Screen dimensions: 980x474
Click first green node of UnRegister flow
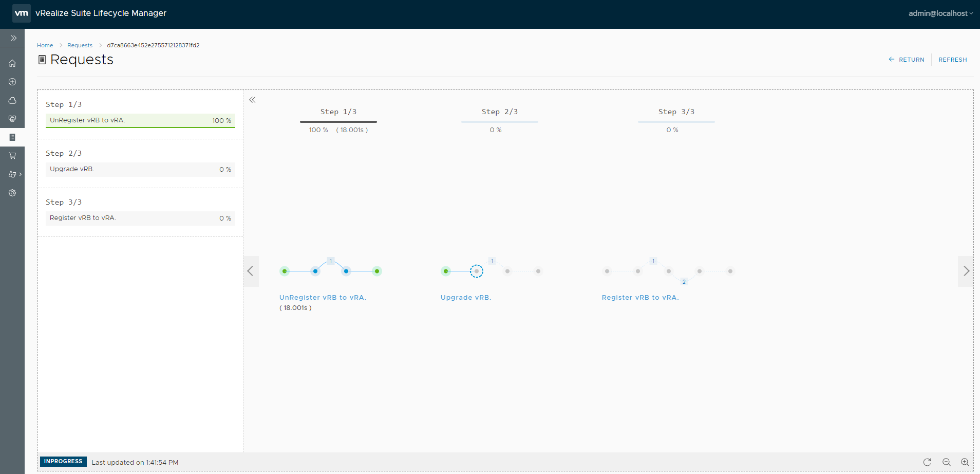click(285, 271)
